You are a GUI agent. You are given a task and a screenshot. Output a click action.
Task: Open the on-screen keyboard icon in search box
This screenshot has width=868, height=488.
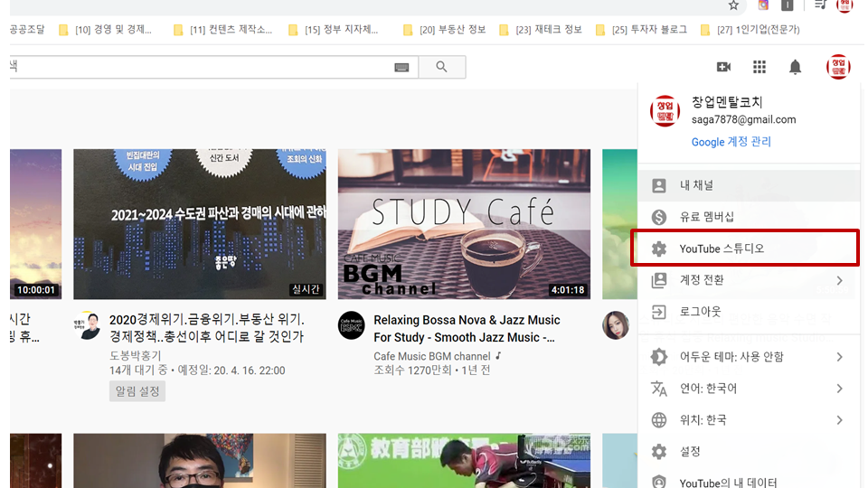[401, 68]
